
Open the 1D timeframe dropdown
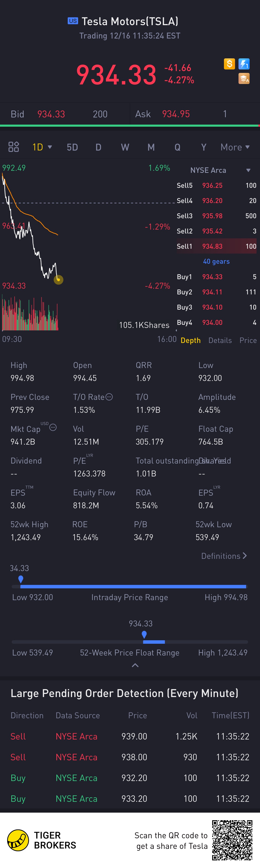click(x=42, y=147)
